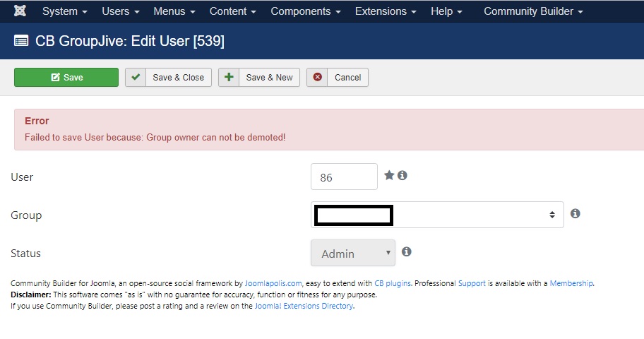Open the CB plugins link
This screenshot has height=339, width=644.
pos(392,283)
